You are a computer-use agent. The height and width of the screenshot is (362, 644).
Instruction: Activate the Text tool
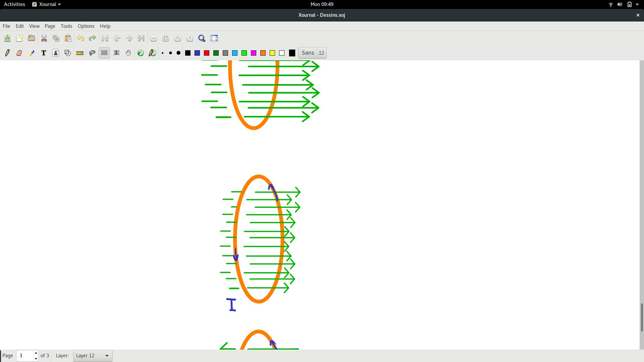(44, 53)
